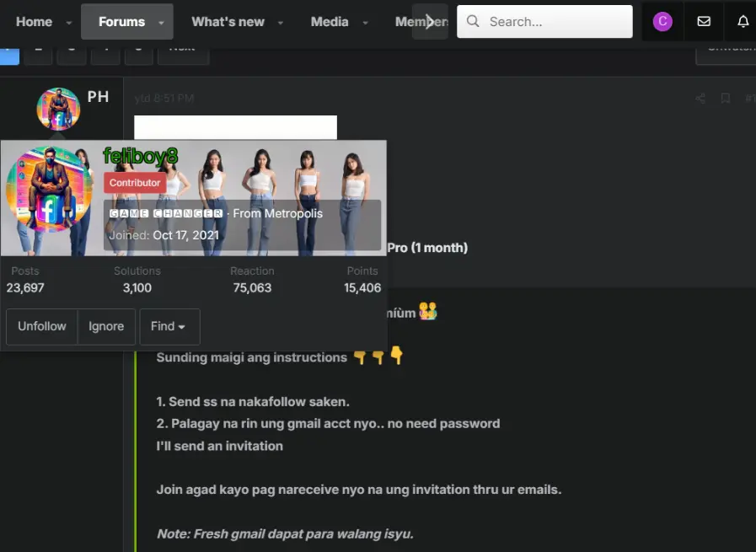
Task: Open the What's new menu
Action: pos(228,22)
